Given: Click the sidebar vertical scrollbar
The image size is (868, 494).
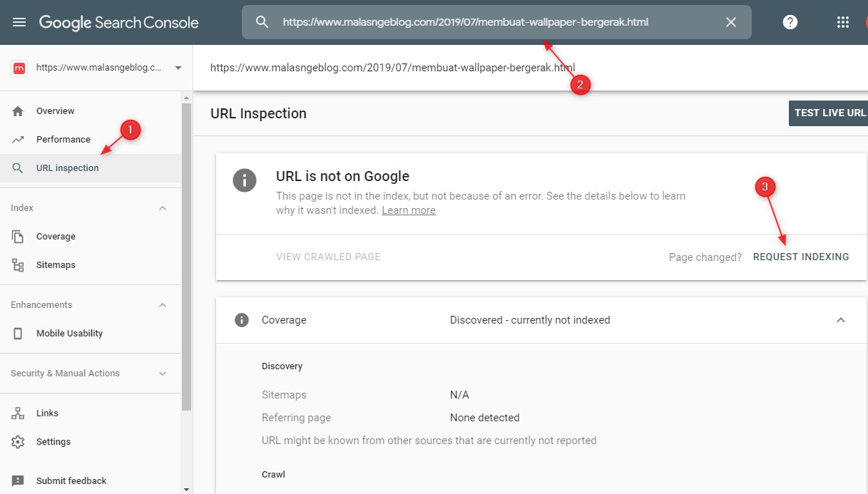Looking at the screenshot, I should pyautogui.click(x=187, y=257).
